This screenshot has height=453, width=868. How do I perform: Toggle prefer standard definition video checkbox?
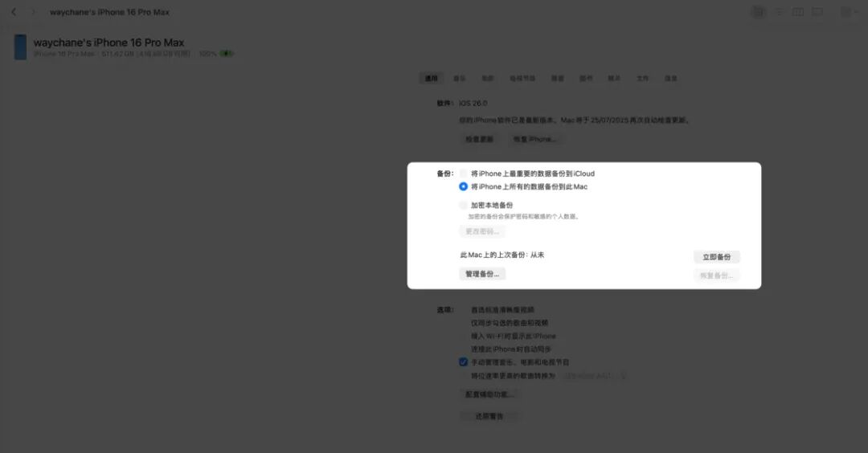pos(464,310)
